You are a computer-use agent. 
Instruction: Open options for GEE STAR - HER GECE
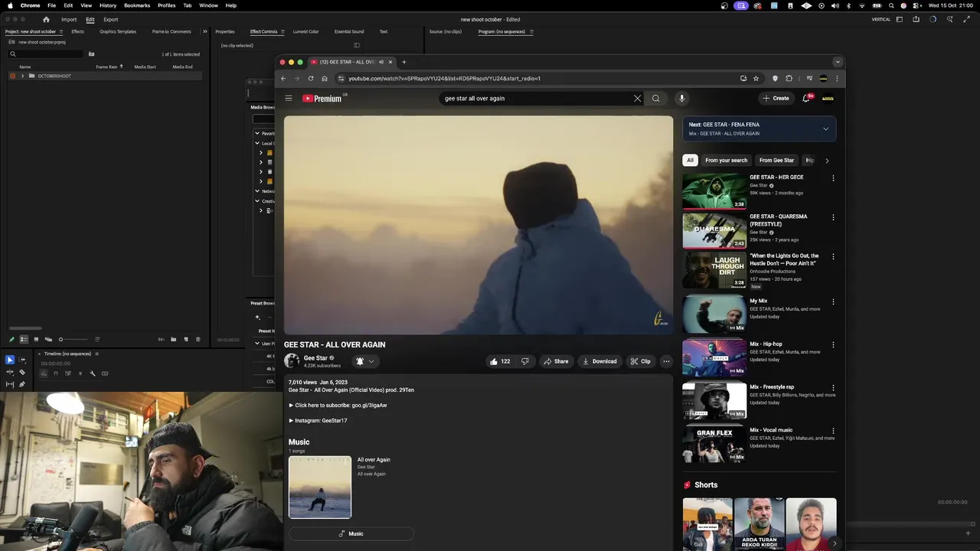833,178
